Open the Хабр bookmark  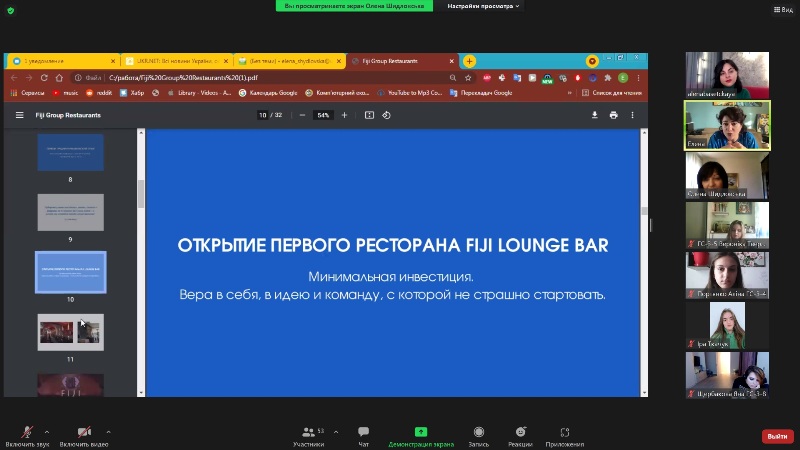132,93
